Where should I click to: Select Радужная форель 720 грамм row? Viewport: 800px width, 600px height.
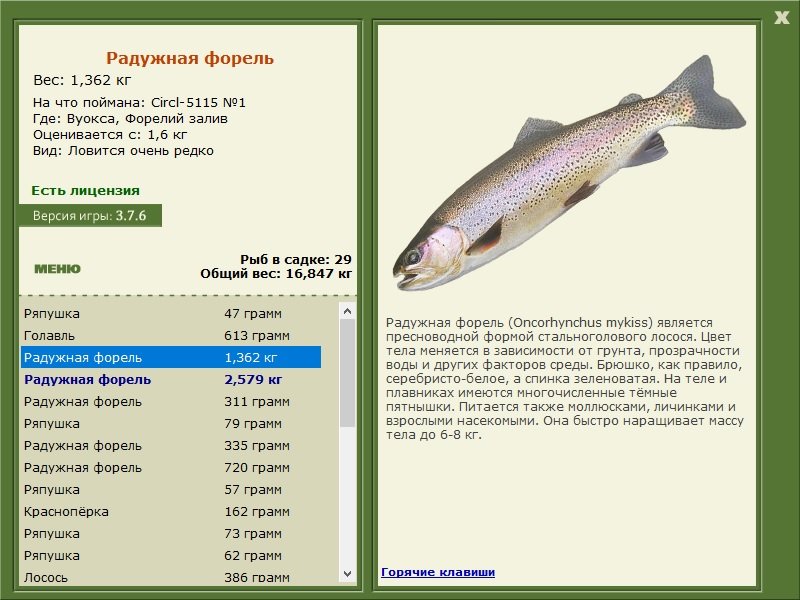click(x=171, y=467)
